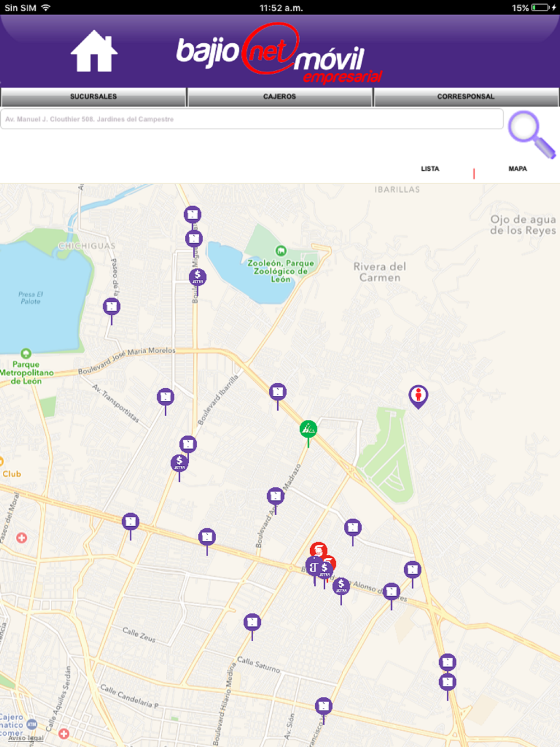This screenshot has height=747, width=560.
Task: Open the Aviso legal link
Action: click(x=26, y=738)
